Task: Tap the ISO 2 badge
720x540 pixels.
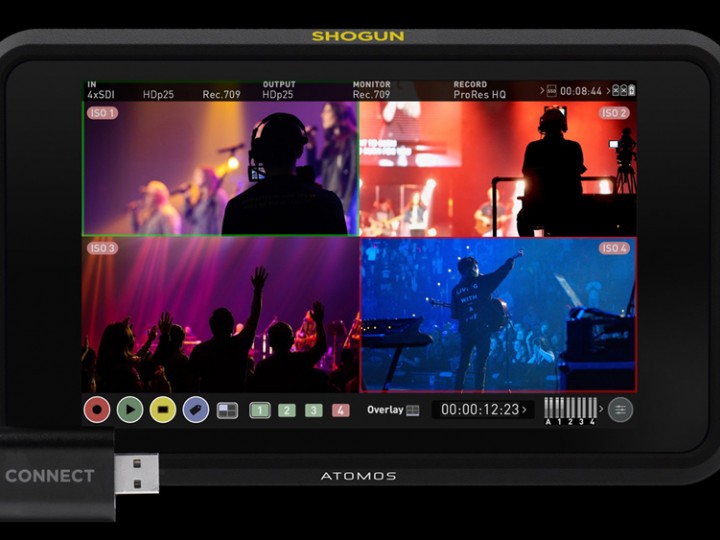Action: click(614, 113)
